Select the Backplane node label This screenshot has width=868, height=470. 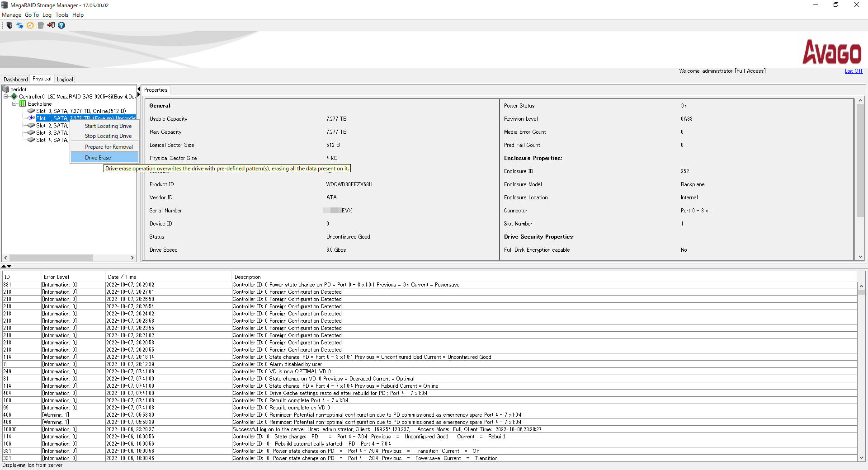coord(40,104)
